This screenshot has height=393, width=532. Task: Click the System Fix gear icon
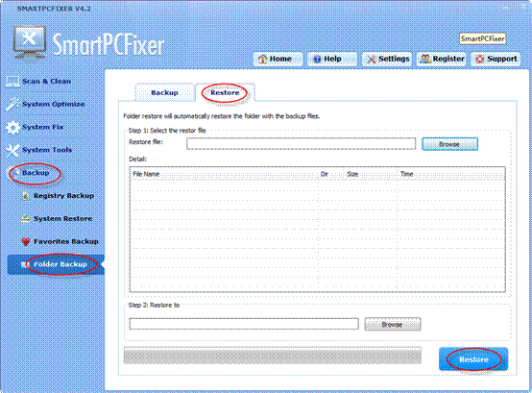coord(12,127)
